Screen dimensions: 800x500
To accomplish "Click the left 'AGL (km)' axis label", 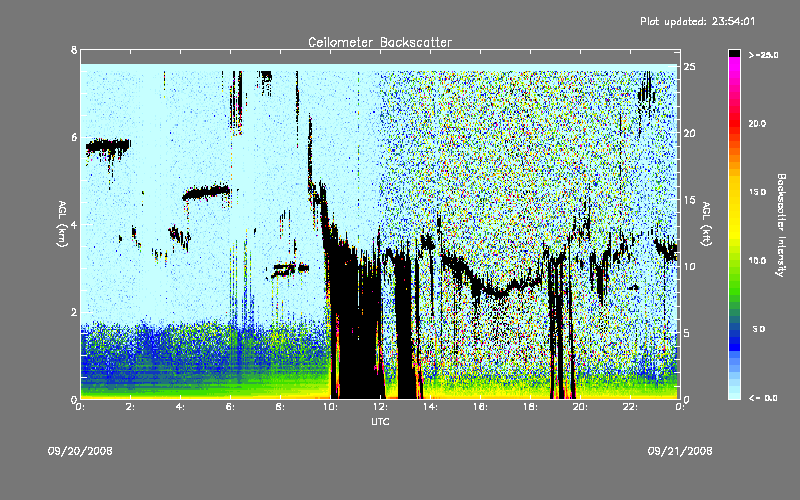I will (x=62, y=224).
